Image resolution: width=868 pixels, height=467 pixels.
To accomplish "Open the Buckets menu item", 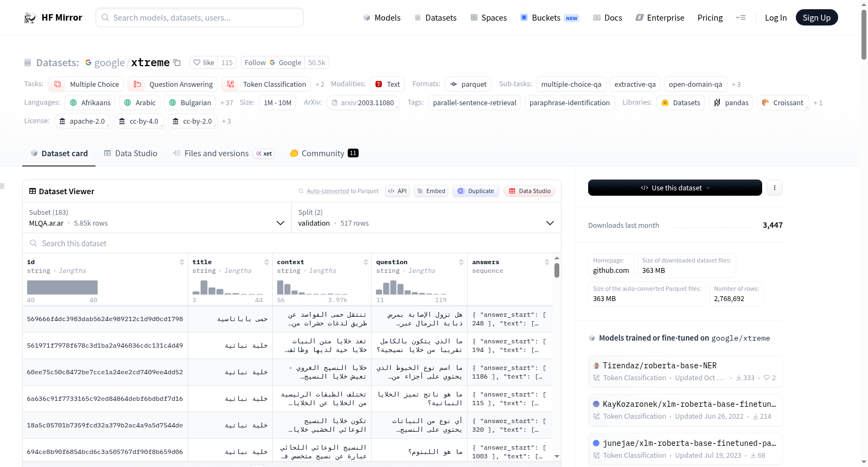I will click(x=550, y=18).
